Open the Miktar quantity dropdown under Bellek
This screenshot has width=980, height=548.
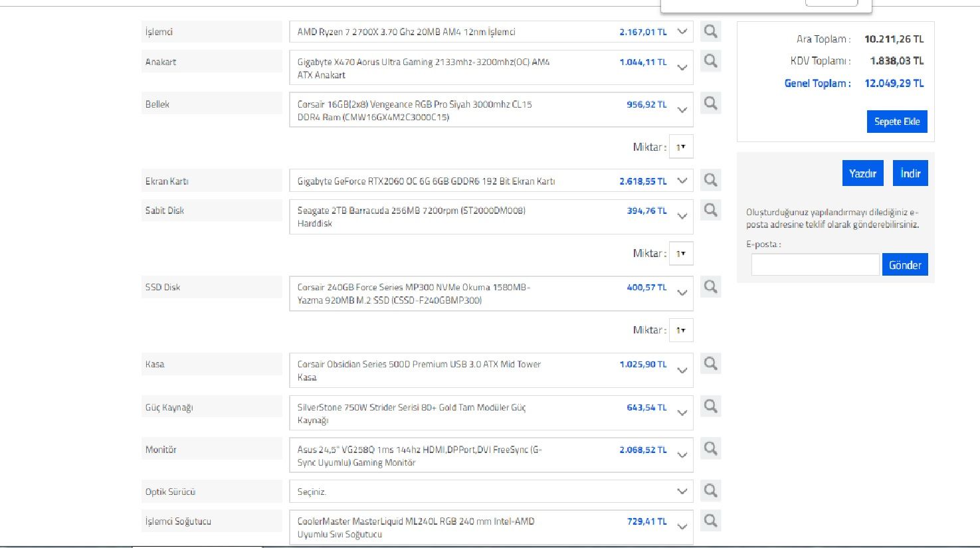681,147
